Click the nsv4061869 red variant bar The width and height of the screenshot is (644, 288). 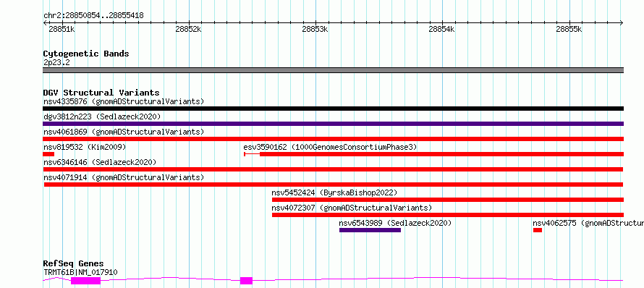tap(333, 139)
